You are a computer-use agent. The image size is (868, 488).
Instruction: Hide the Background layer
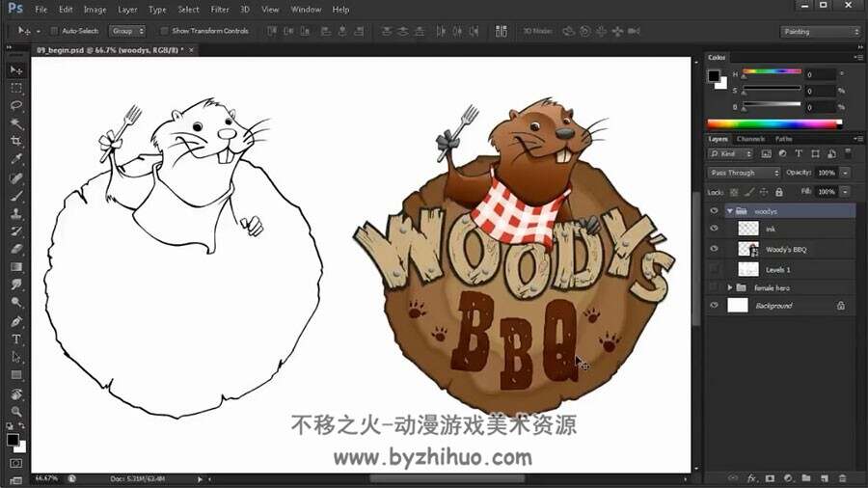click(x=714, y=306)
